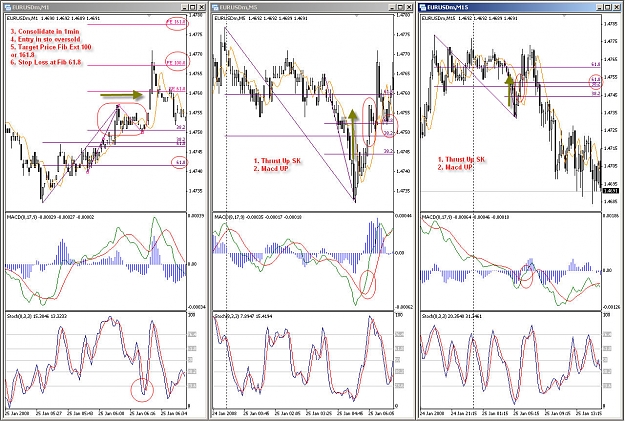Minimize the EURUSDm,M1 chart window
The width and height of the screenshot is (625, 421).
coord(185,7)
